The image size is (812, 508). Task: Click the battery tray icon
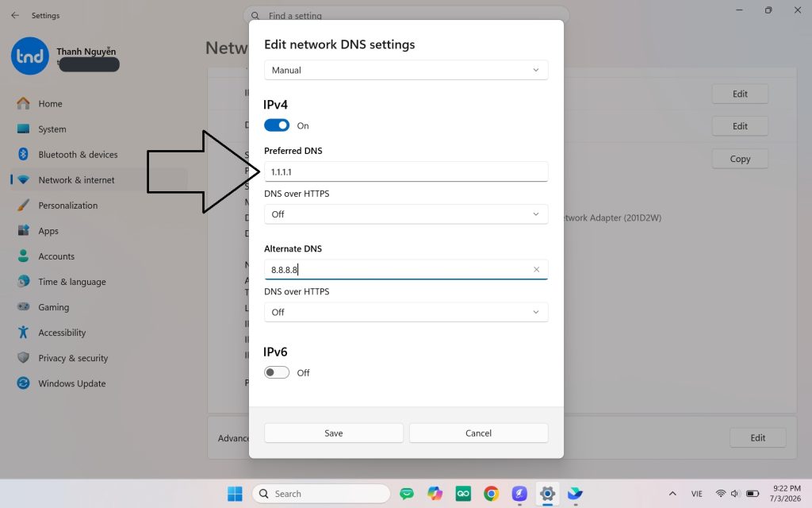point(753,494)
